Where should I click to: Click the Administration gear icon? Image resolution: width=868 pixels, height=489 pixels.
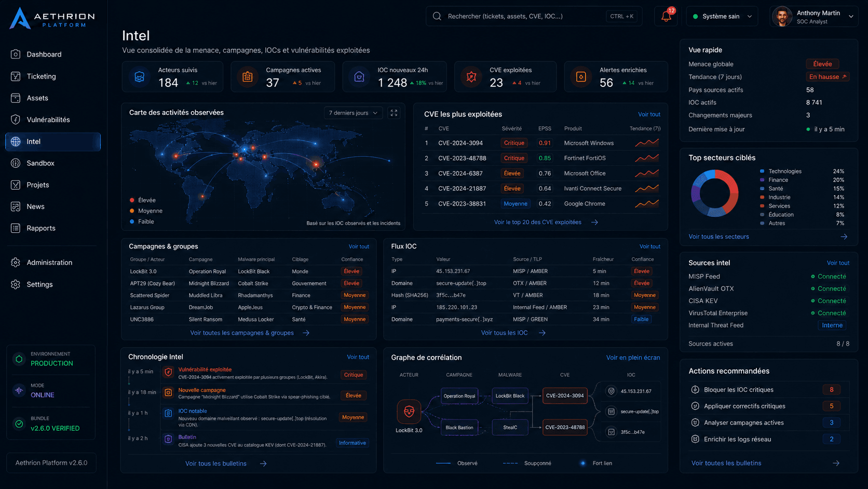pyautogui.click(x=16, y=262)
